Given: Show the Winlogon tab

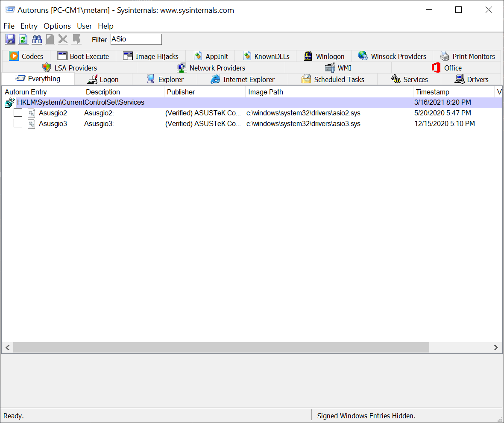Looking at the screenshot, I should pos(324,56).
